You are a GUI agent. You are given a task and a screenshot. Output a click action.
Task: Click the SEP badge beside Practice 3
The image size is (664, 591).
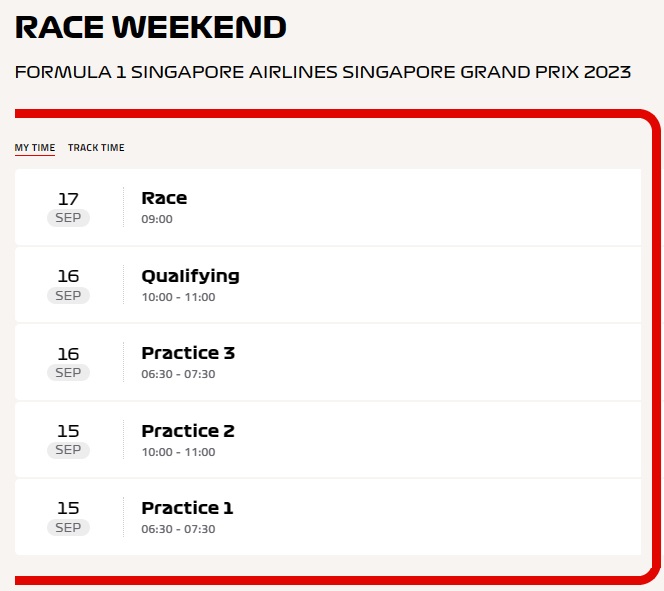point(68,373)
